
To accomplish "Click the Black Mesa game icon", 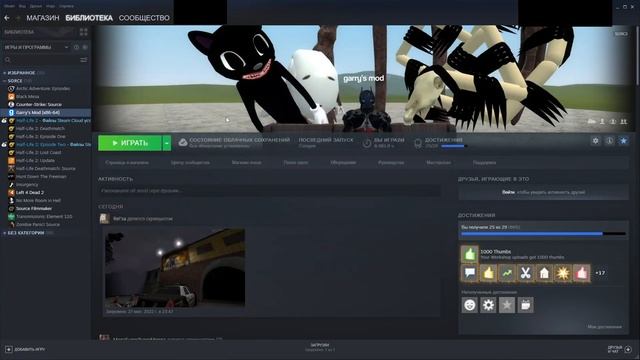I will (x=11, y=96).
